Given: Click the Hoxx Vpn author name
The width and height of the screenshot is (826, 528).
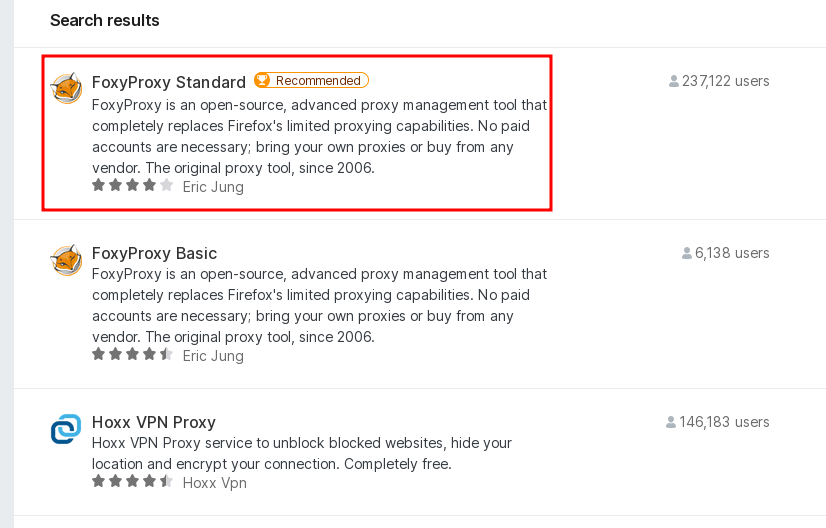Looking at the screenshot, I should 214,483.
